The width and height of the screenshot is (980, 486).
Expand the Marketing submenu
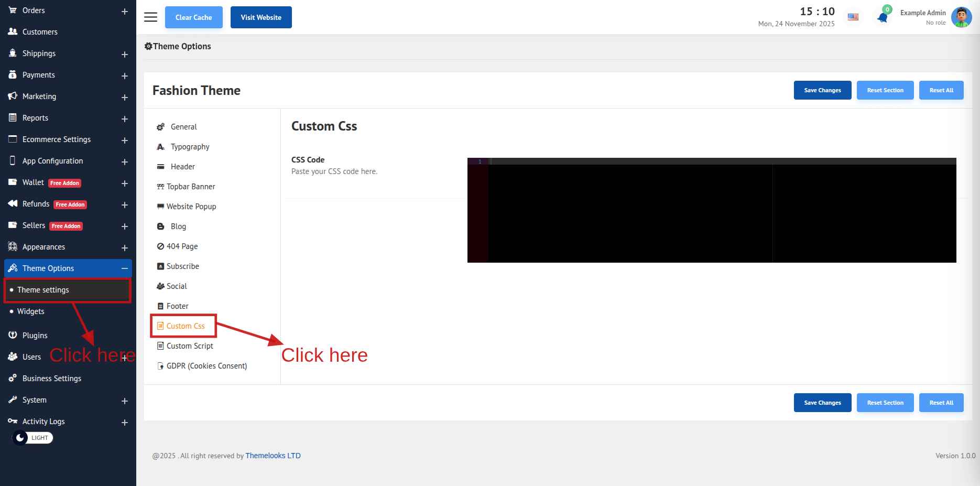[x=125, y=98]
